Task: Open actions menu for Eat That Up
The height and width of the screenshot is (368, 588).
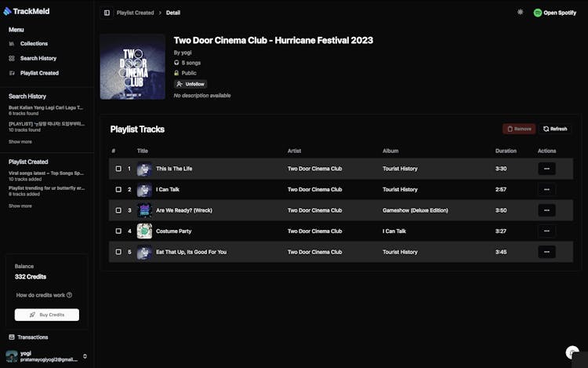Action: (546, 252)
